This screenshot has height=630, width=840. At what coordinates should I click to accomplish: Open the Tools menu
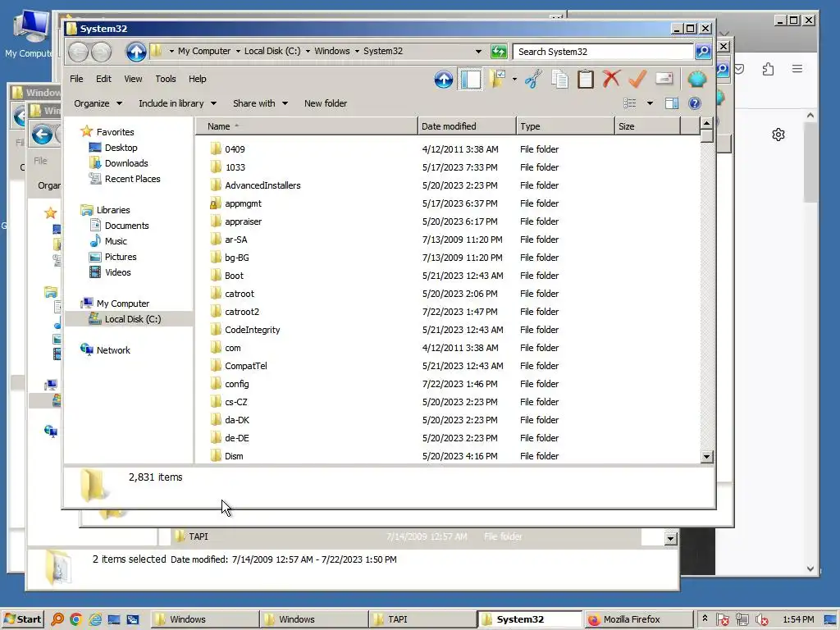166,79
